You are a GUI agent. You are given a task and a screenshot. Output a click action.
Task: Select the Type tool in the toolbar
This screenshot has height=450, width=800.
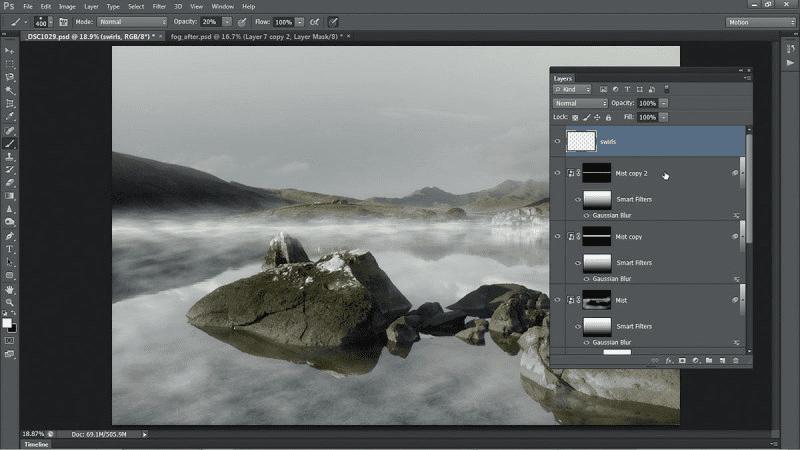pyautogui.click(x=10, y=248)
